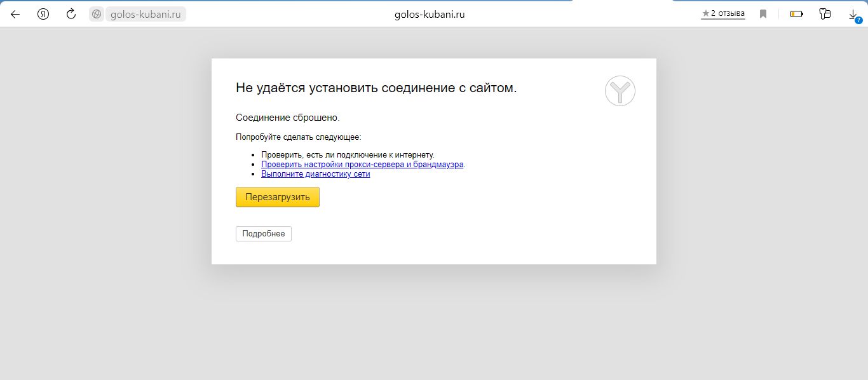868x380 pixels.
Task: Click the "Не удаётся установить соединение" heading
Action: 376,88
